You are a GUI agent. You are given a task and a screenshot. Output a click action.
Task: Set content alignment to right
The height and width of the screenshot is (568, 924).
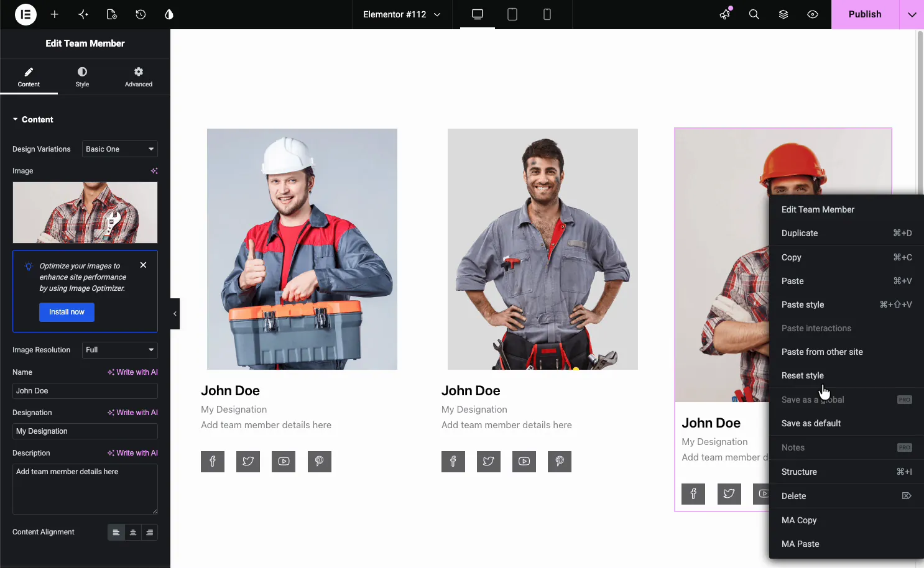click(x=150, y=533)
